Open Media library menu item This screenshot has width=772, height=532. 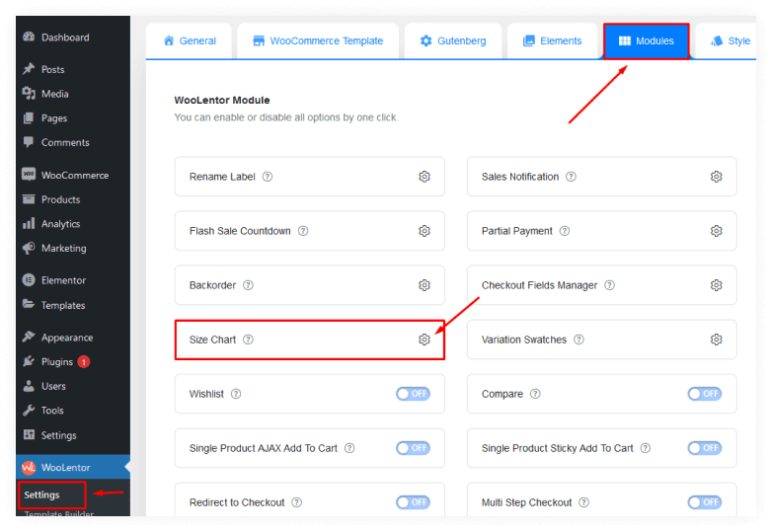click(x=73, y=94)
